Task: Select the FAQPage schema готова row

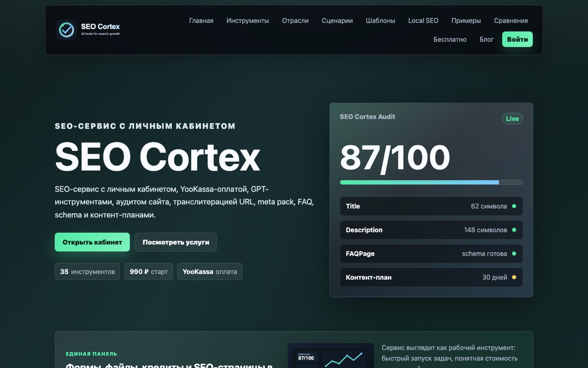Action: [431, 253]
